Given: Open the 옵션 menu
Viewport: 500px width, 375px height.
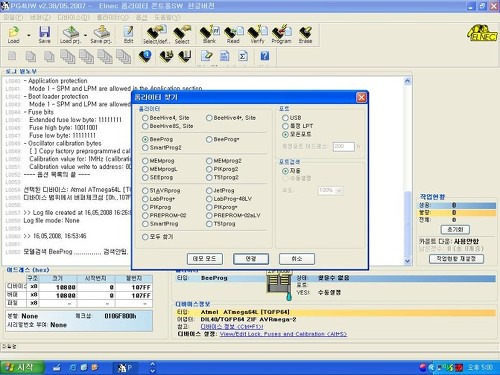Looking at the screenshot, I should pyautogui.click(x=141, y=17).
